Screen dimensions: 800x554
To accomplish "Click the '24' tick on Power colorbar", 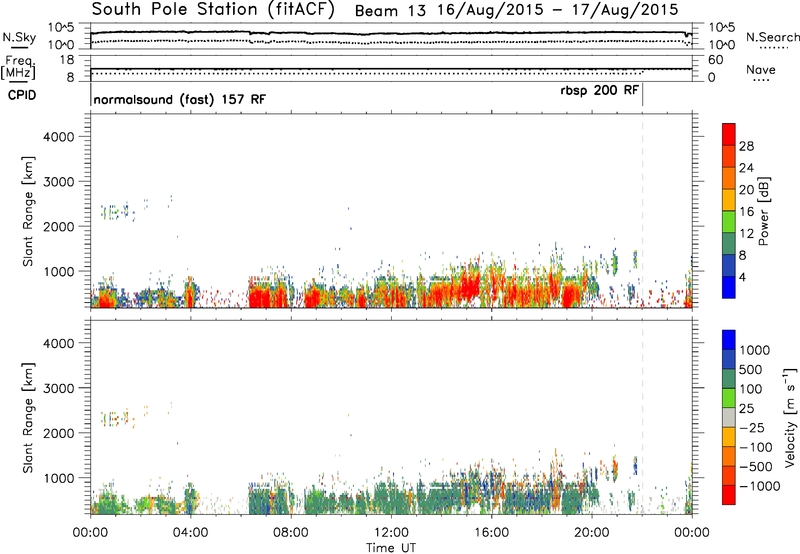I will [746, 168].
